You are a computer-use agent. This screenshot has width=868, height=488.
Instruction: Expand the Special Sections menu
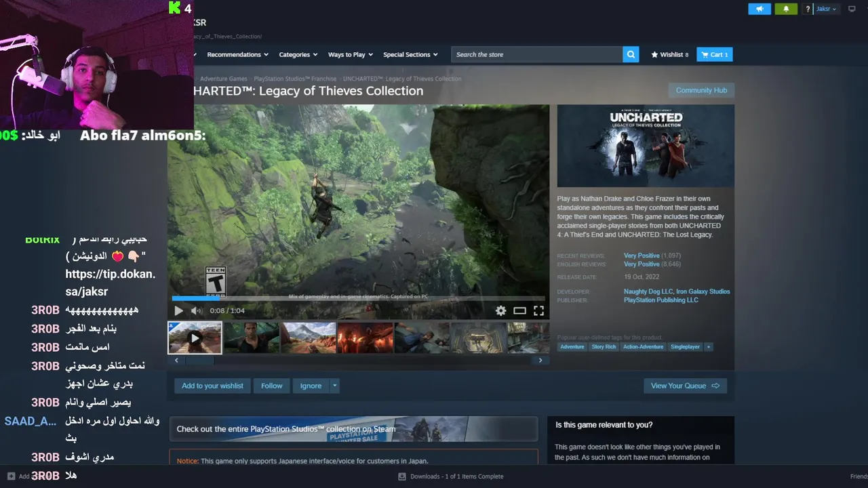410,54
